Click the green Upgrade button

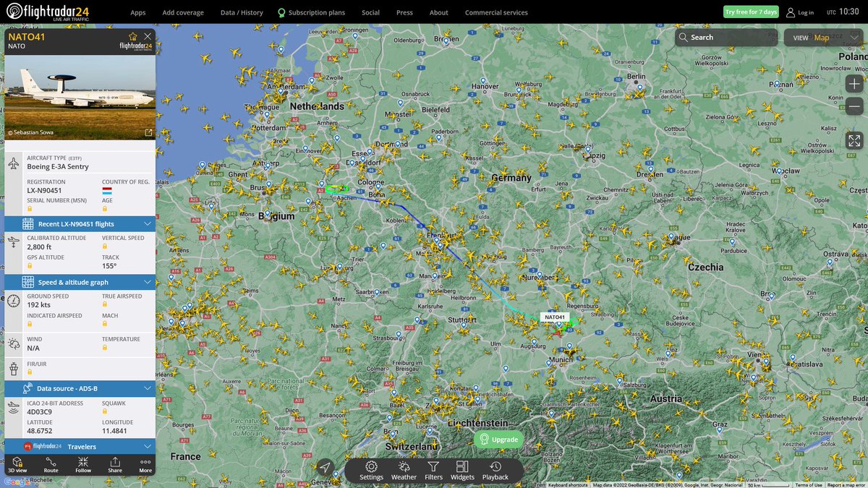[499, 440]
